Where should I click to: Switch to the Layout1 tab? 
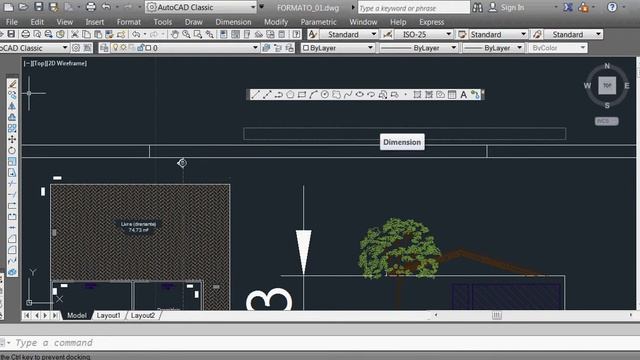pos(109,315)
